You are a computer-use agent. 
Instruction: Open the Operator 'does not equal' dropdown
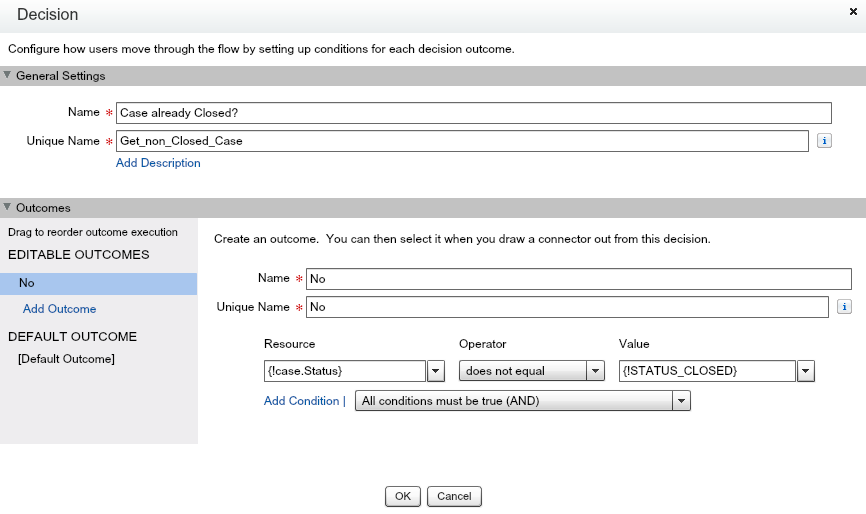pos(531,371)
